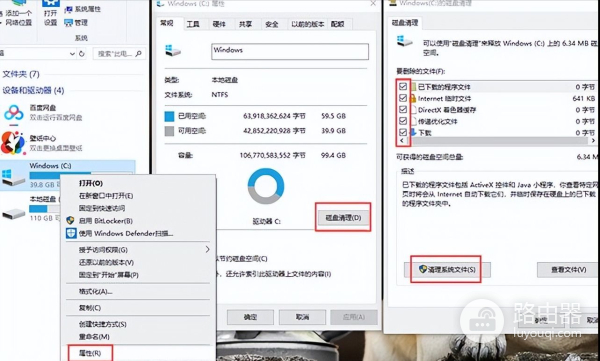The image size is (600, 361).
Task: Click the 磁盘清理(D) button
Action: (343, 217)
